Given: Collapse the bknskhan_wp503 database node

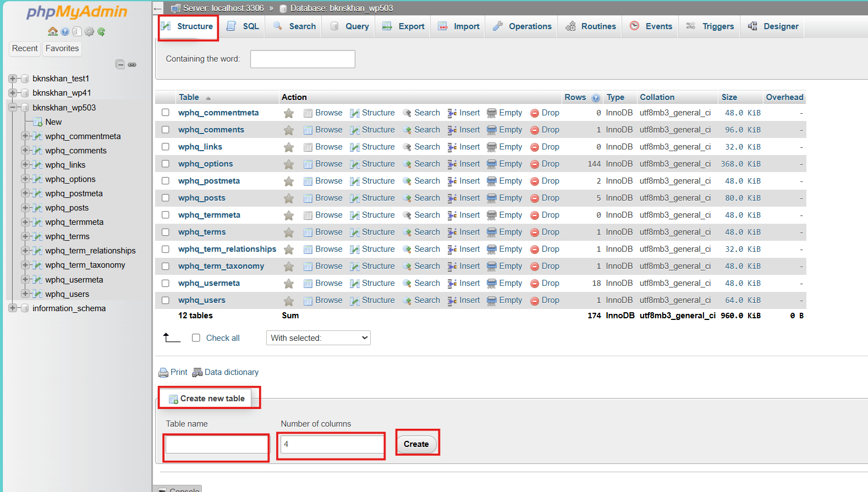Looking at the screenshot, I should point(12,108).
